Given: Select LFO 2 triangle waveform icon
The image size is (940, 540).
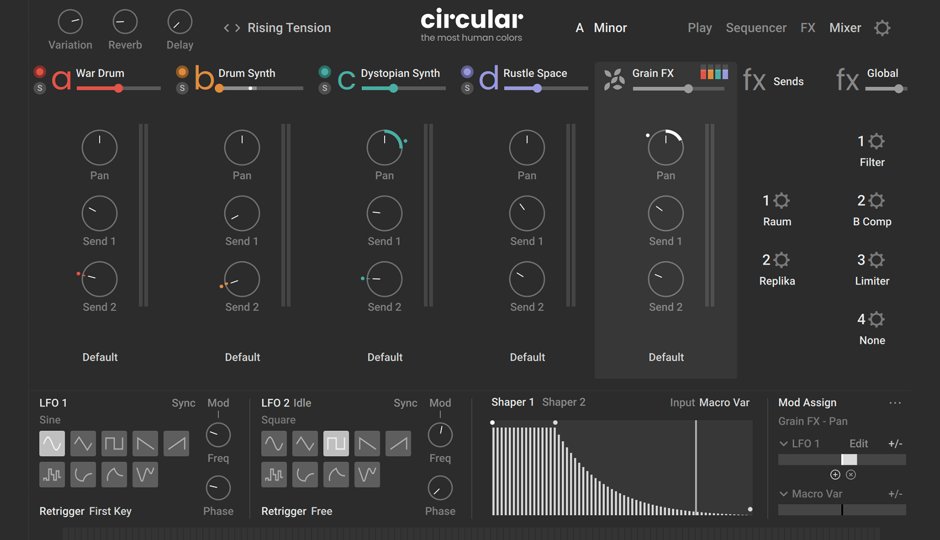Looking at the screenshot, I should pos(305,444).
